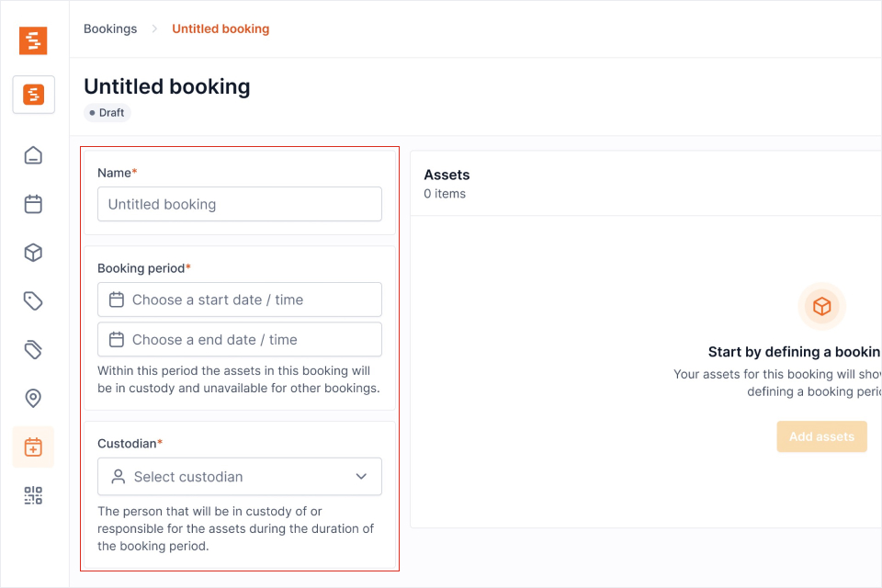Open the Dashboard from the sidebar
This screenshot has width=882, height=588.
(x=33, y=155)
